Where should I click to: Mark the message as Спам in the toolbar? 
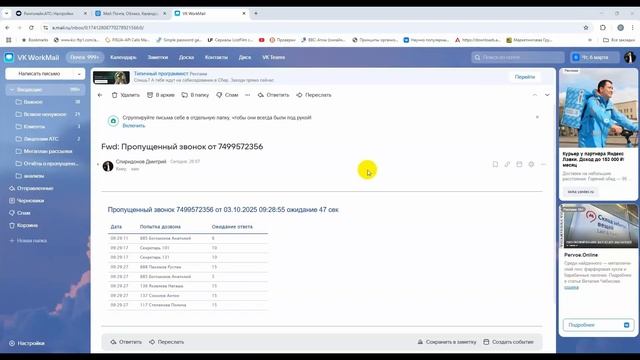tap(227, 95)
